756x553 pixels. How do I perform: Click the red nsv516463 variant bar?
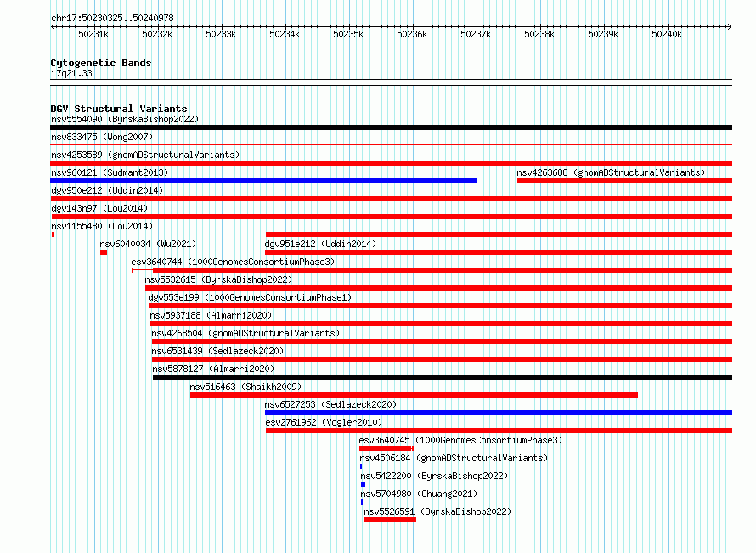pos(415,395)
